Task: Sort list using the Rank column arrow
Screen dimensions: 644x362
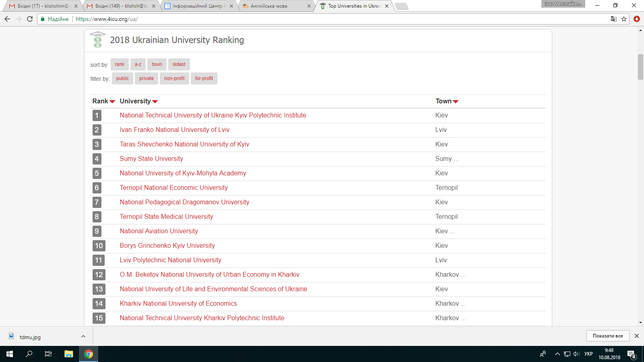Action: [112, 102]
